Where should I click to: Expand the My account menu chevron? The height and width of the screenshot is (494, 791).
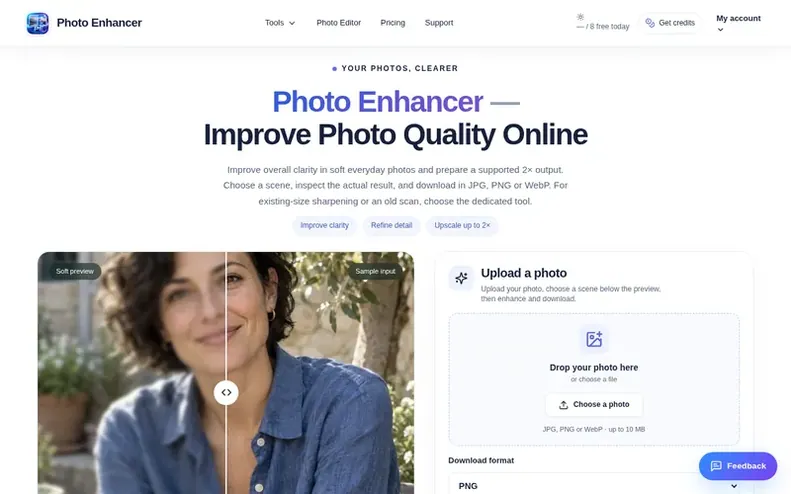click(720, 30)
